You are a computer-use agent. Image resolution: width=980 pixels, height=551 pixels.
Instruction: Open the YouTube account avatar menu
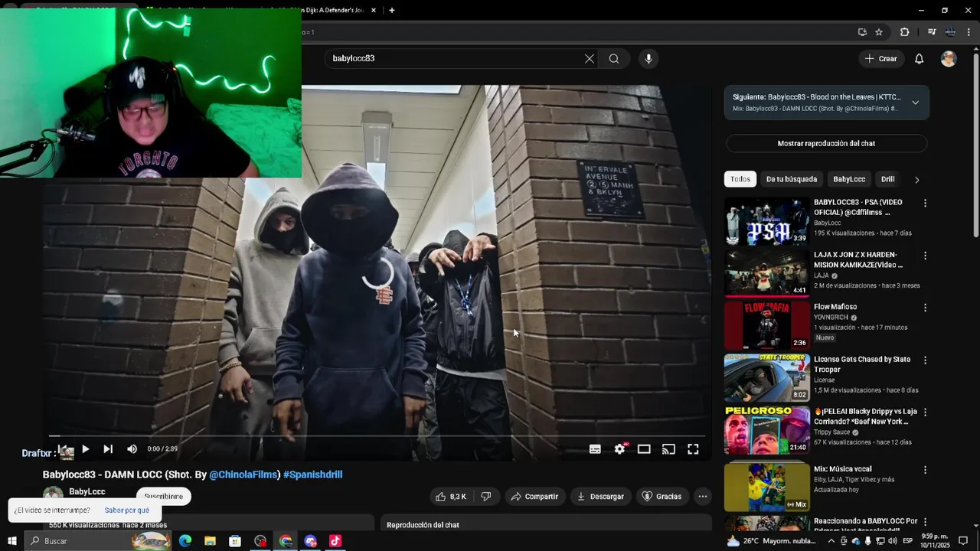pyautogui.click(x=949, y=59)
